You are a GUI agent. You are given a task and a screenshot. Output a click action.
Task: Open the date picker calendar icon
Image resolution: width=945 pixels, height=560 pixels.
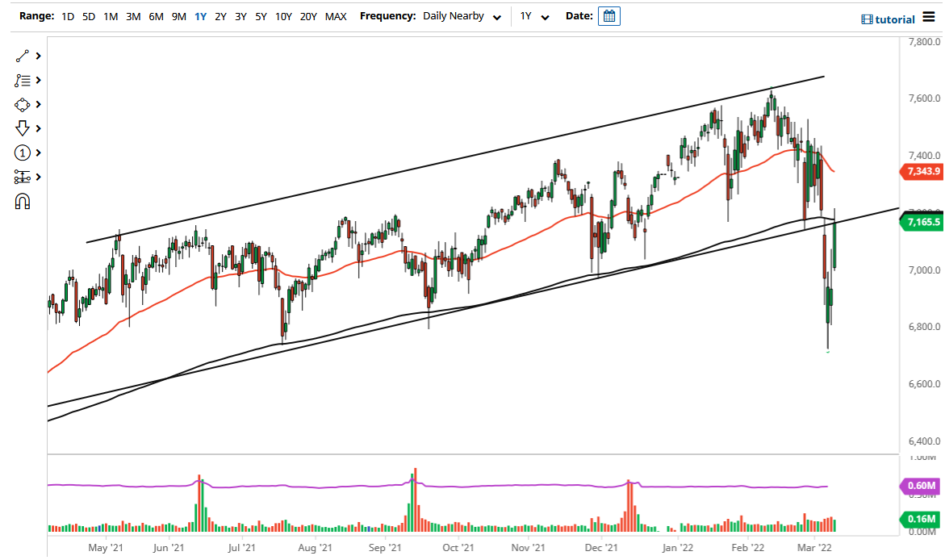tap(608, 15)
